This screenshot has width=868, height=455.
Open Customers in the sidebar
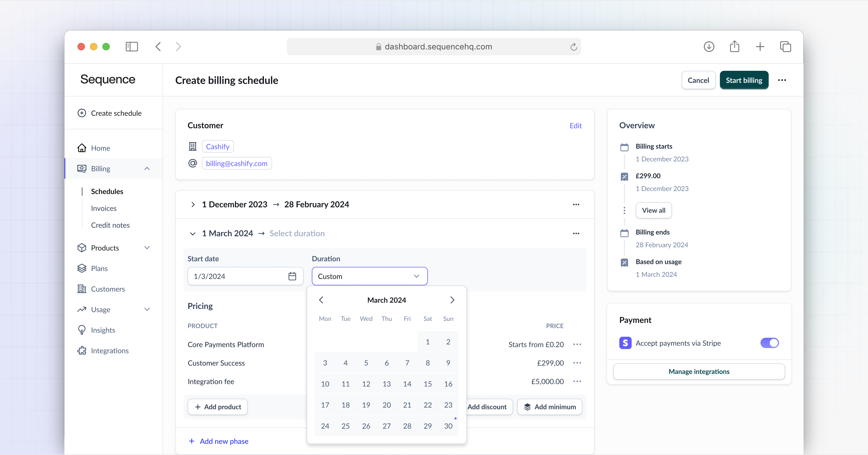[x=101, y=289]
